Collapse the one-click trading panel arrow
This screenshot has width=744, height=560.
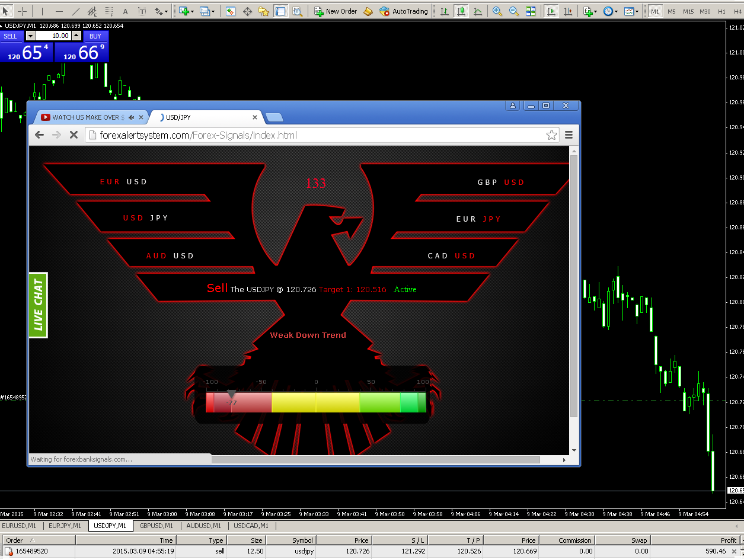[x=2, y=25]
